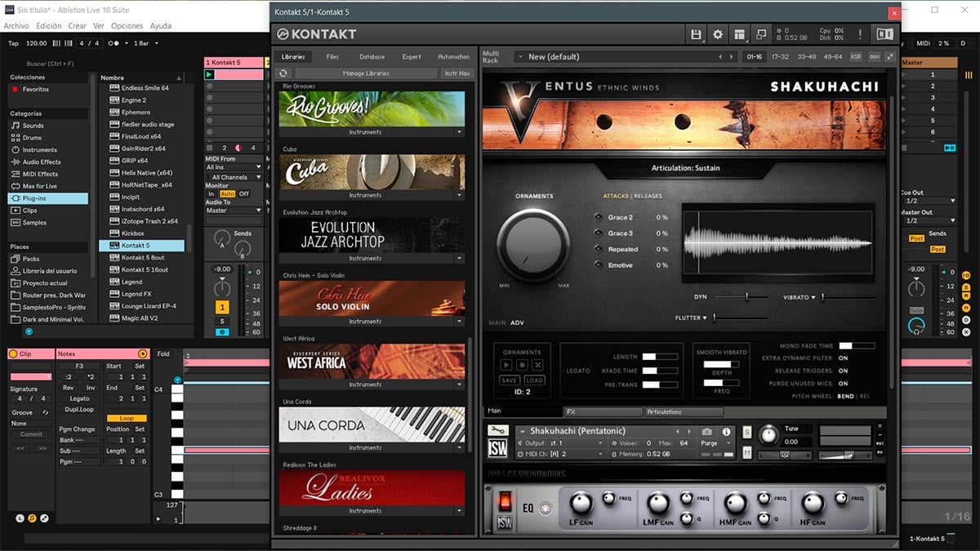Screen dimensions: 980x551
Task: Show instrument info icon
Action: click(726, 432)
